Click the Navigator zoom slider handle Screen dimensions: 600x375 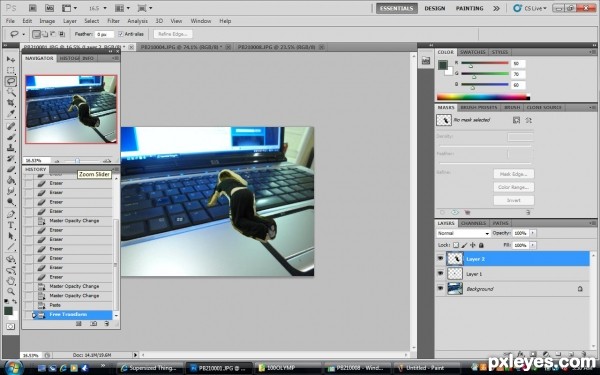pyautogui.click(x=78, y=161)
